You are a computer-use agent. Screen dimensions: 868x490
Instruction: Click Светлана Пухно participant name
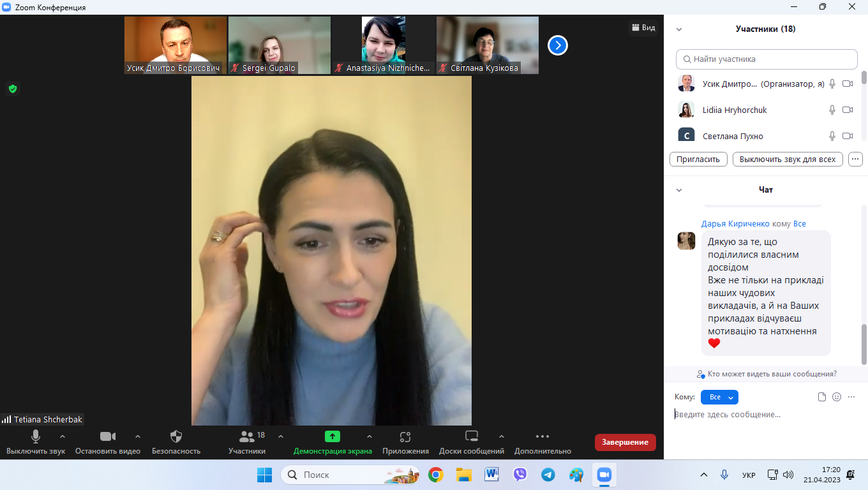tap(733, 136)
